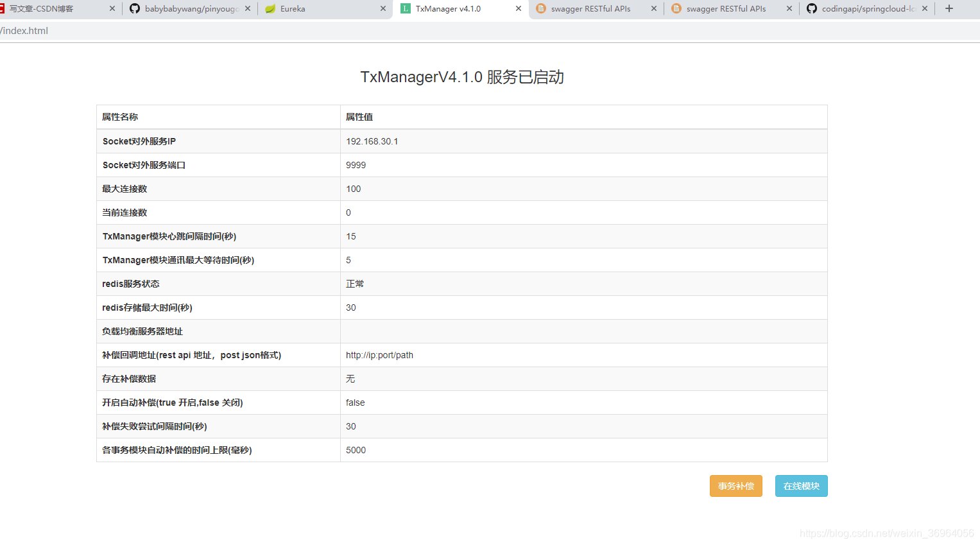Select the port value 9999
This screenshot has width=980, height=545.
coord(356,165)
